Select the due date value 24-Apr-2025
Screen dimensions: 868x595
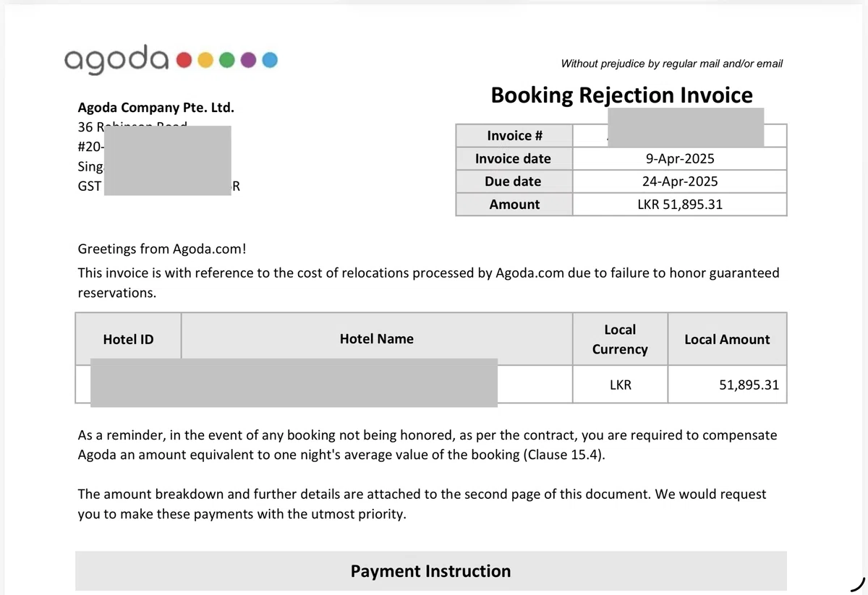[x=680, y=181]
